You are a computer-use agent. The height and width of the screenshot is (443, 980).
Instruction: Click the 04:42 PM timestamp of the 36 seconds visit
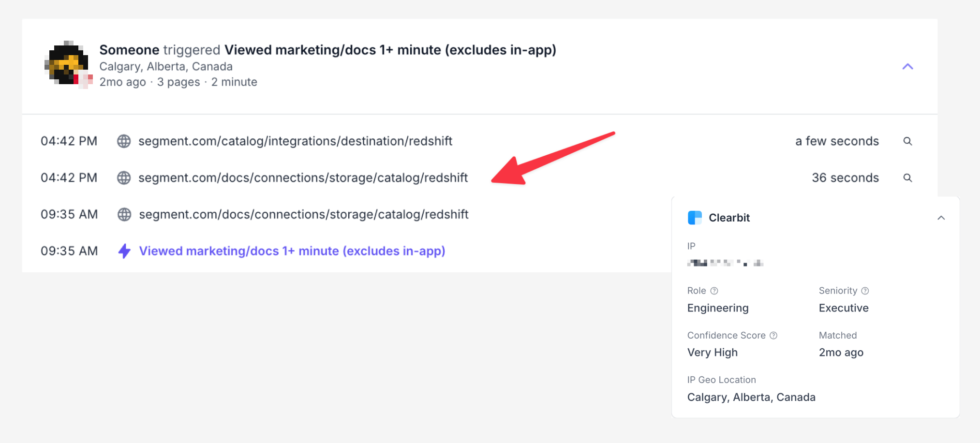coord(69,178)
